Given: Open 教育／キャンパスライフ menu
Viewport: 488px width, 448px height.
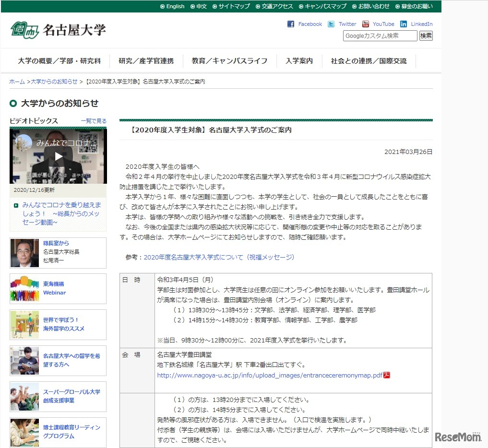Looking at the screenshot, I should coord(229,61).
